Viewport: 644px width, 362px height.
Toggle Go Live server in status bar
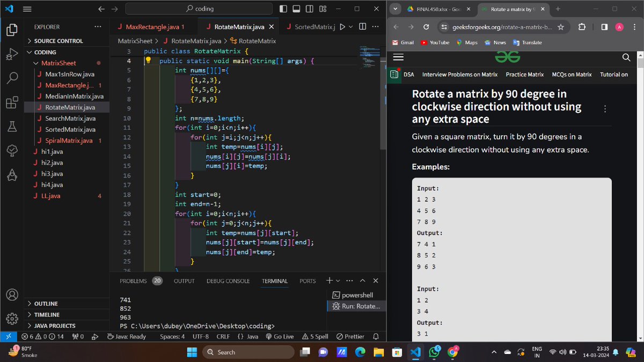(x=280, y=337)
